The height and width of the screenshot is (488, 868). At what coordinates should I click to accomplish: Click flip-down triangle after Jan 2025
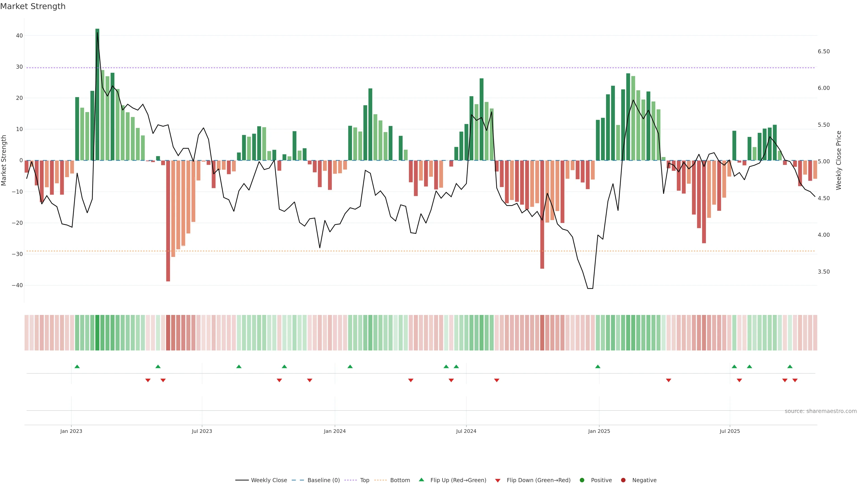pos(669,380)
